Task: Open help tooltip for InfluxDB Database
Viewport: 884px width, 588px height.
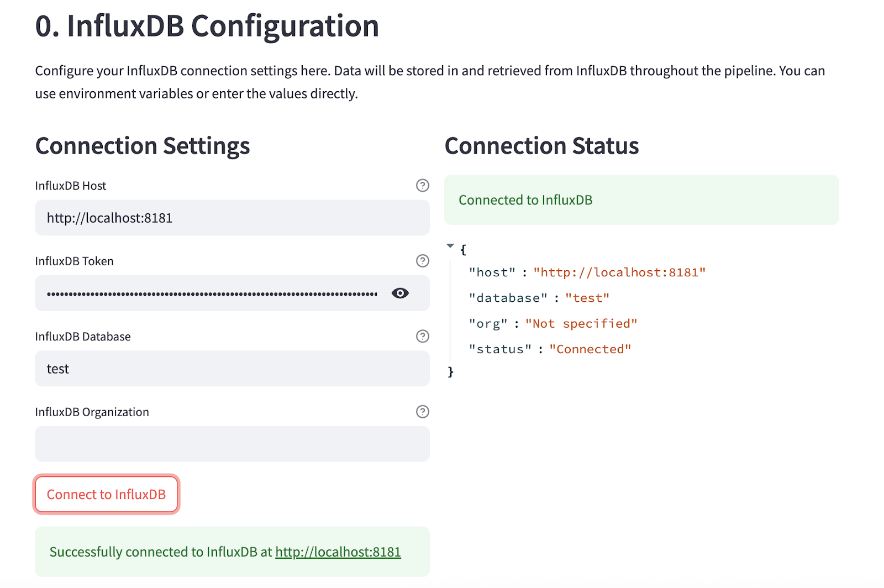Action: (423, 336)
